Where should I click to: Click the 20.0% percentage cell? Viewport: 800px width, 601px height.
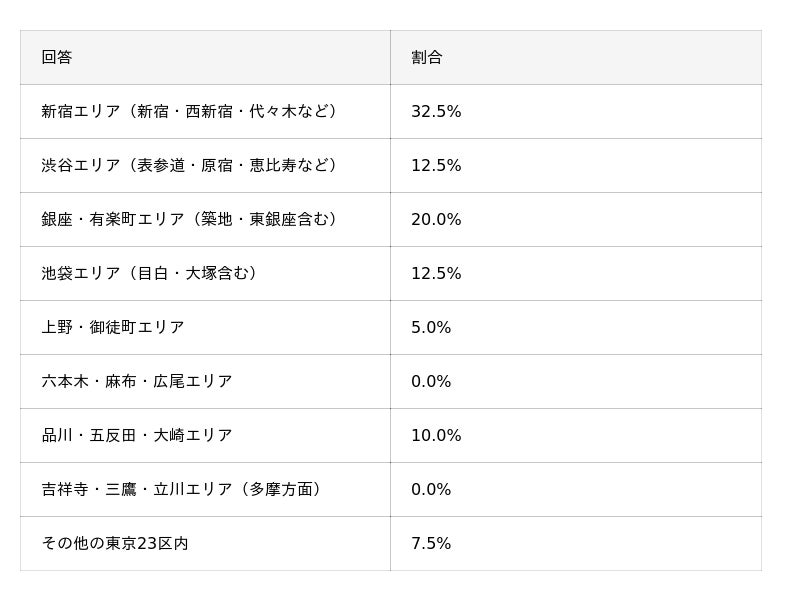point(436,220)
